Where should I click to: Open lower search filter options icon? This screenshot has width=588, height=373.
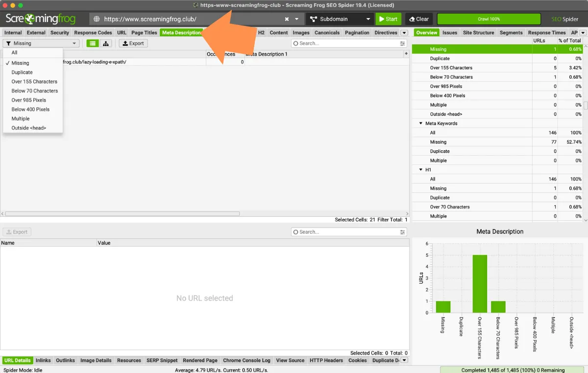(x=403, y=232)
